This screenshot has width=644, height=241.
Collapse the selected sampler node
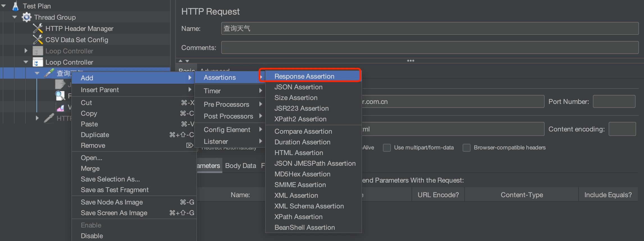point(37,73)
